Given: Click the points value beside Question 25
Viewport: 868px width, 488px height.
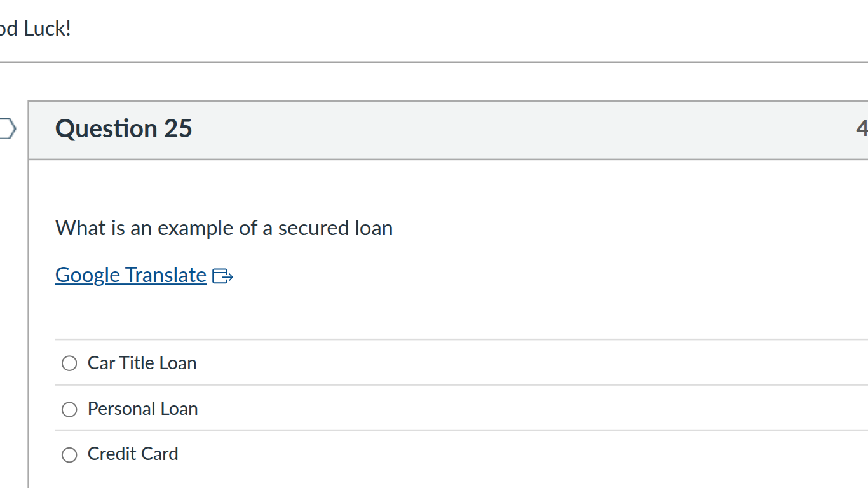Looking at the screenshot, I should pyautogui.click(x=862, y=128).
